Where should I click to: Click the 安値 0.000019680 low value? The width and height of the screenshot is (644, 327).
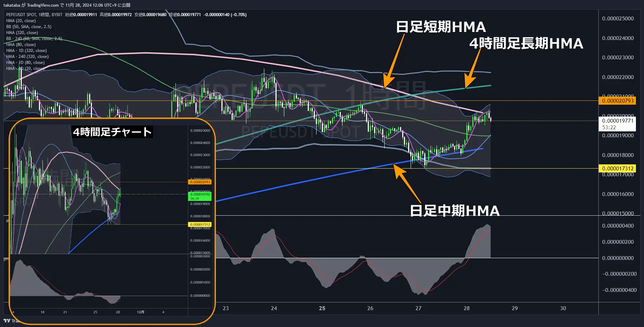coord(150,15)
